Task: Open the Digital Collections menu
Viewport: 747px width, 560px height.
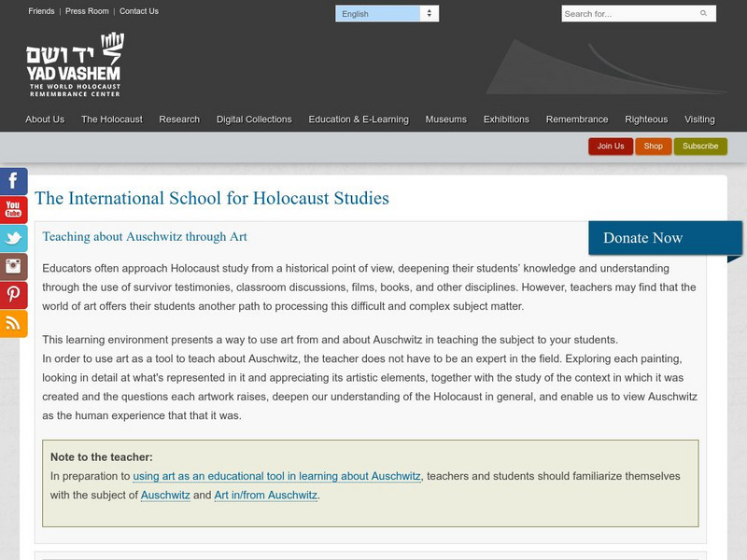Action: click(x=254, y=119)
